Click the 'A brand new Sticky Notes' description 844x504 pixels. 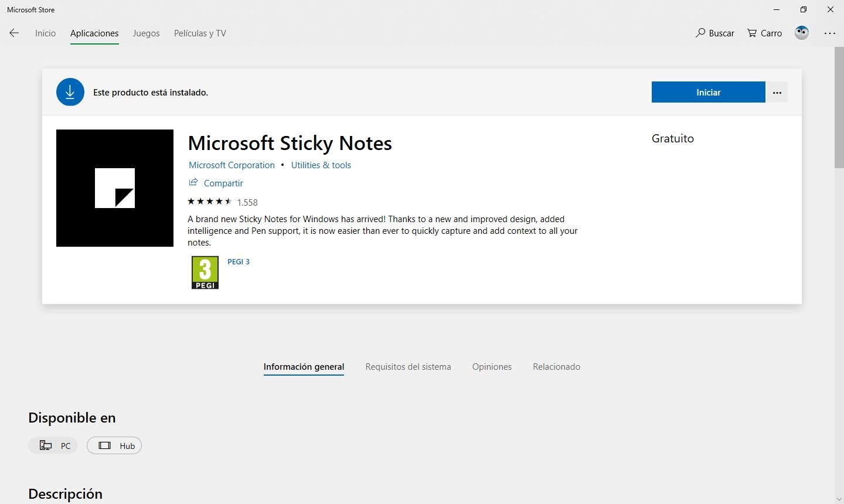(383, 231)
